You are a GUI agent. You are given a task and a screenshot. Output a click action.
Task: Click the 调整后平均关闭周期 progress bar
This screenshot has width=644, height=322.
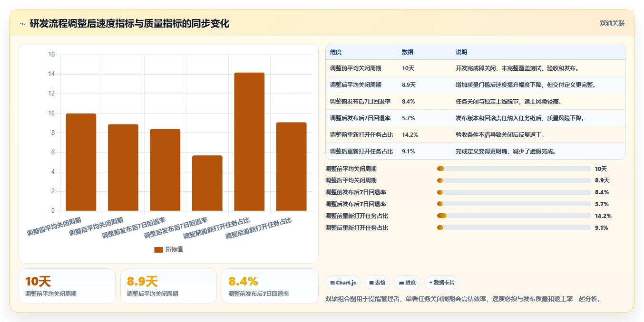click(x=514, y=180)
